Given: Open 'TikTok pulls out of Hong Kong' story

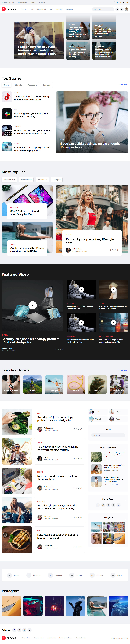Looking at the screenshot, I should (31, 98).
